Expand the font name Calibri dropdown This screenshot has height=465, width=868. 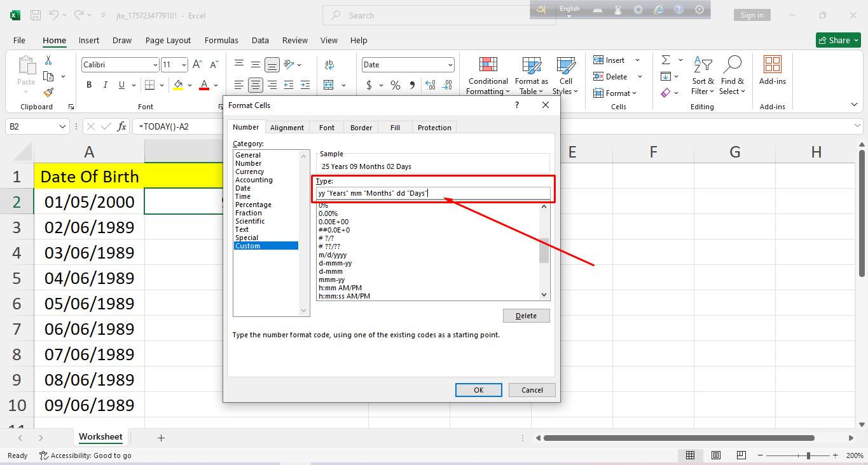[155, 65]
